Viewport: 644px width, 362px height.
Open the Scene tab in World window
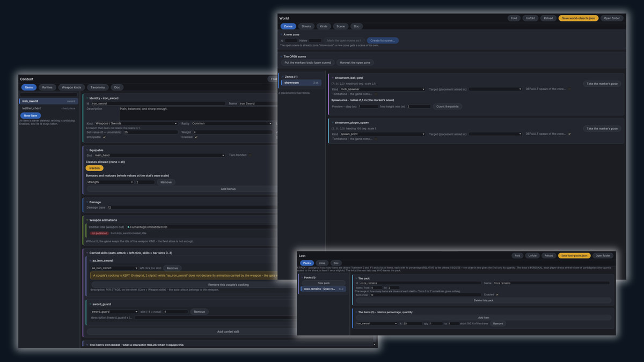point(340,26)
